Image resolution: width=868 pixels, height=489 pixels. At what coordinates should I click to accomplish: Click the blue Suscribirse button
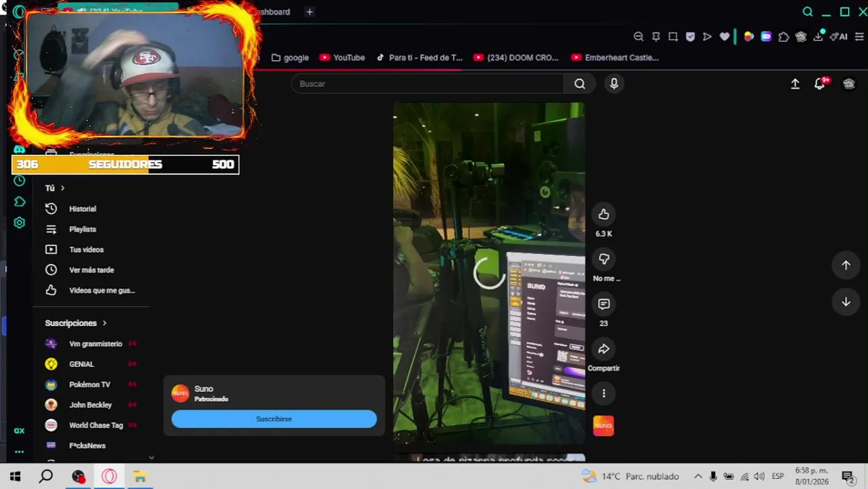pyautogui.click(x=274, y=419)
